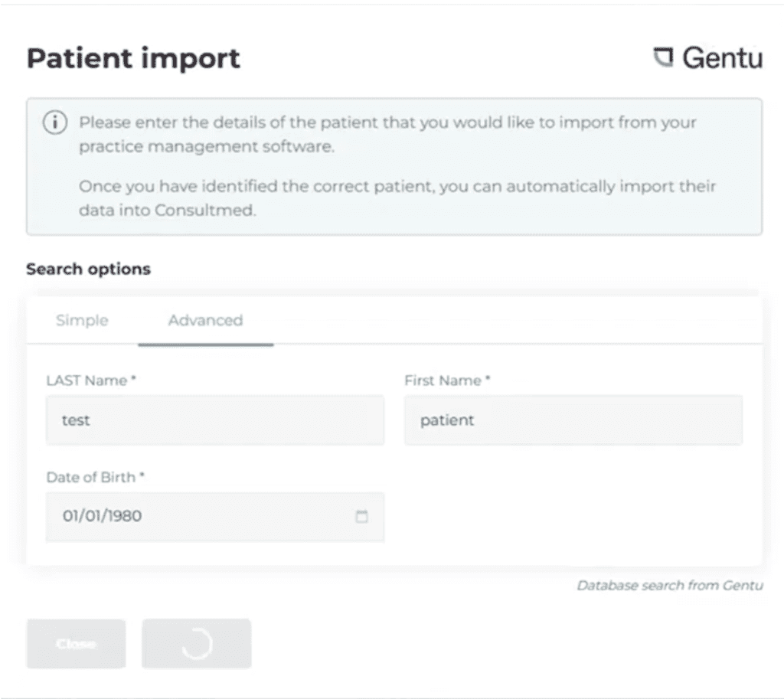Viewport: 784px width, 699px height.
Task: Click the Database search from Gentu caption
Action: (670, 585)
